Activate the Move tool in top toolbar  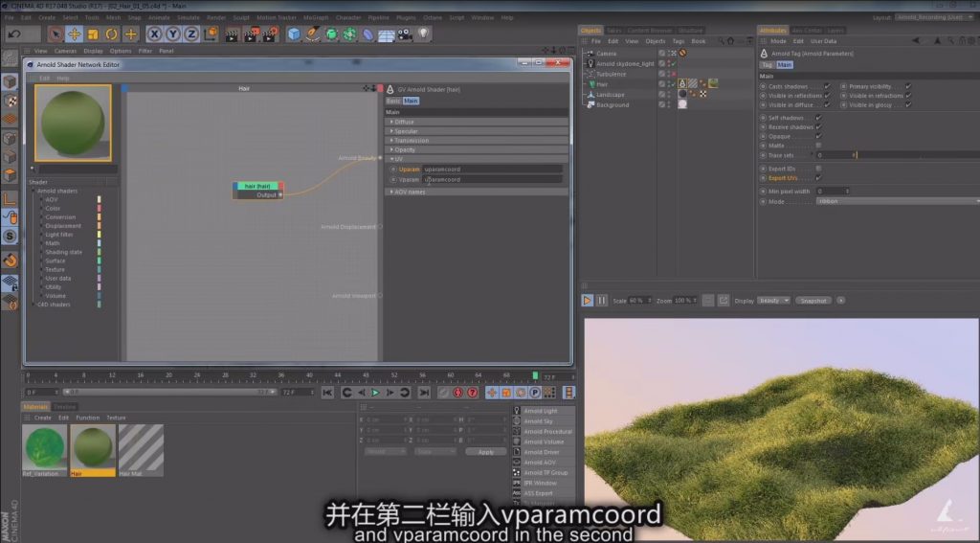(x=75, y=34)
